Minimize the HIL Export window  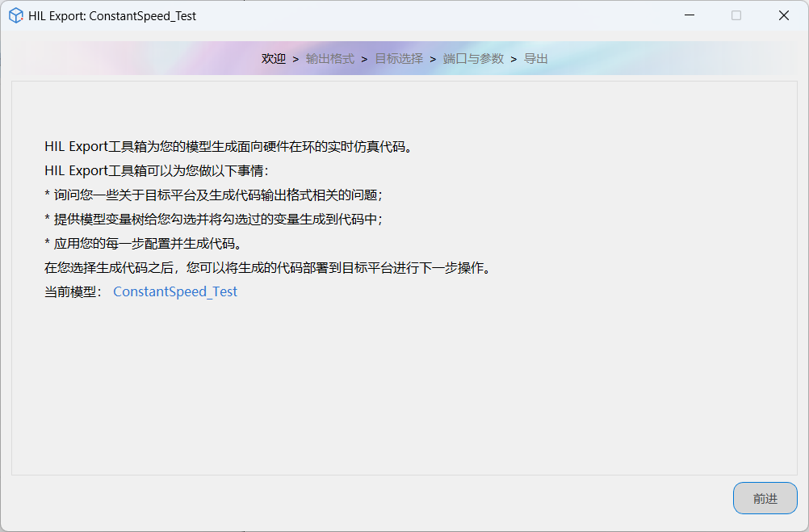coord(689,15)
